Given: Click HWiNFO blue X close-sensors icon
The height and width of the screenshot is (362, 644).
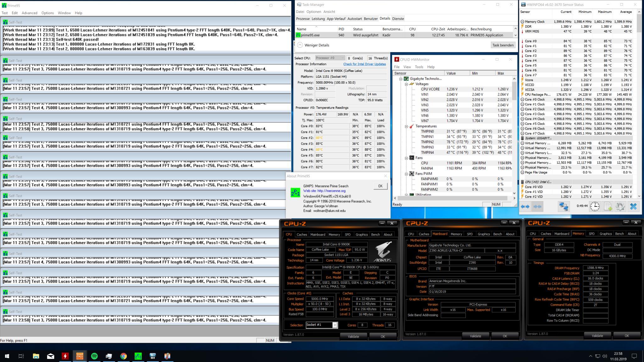Looking at the screenshot, I should tap(633, 206).
